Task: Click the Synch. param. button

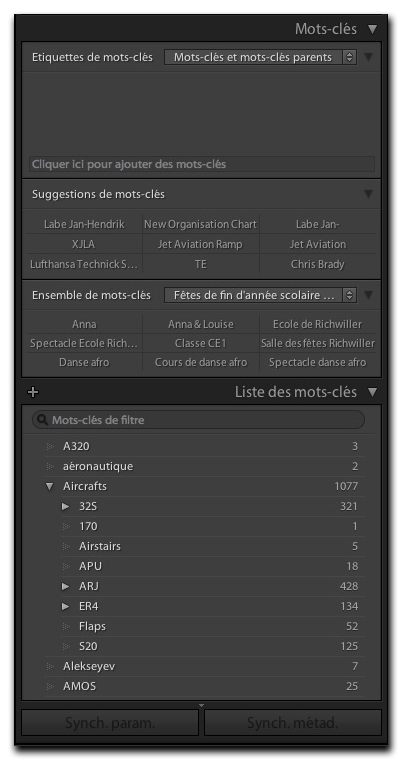Action: coord(110,723)
